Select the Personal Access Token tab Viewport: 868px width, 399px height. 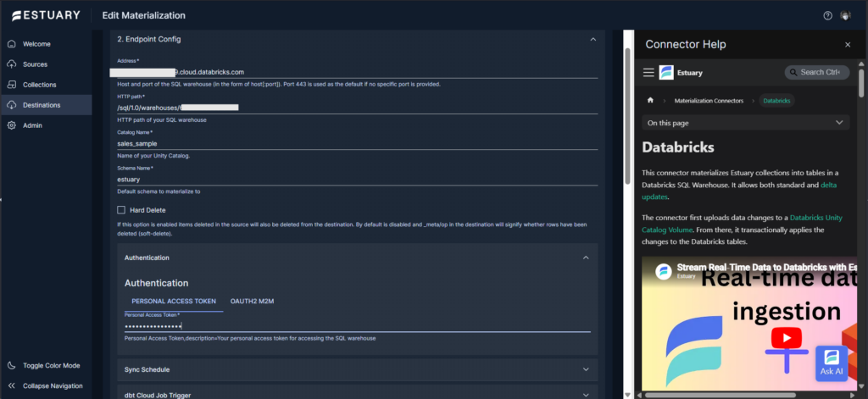[174, 302]
